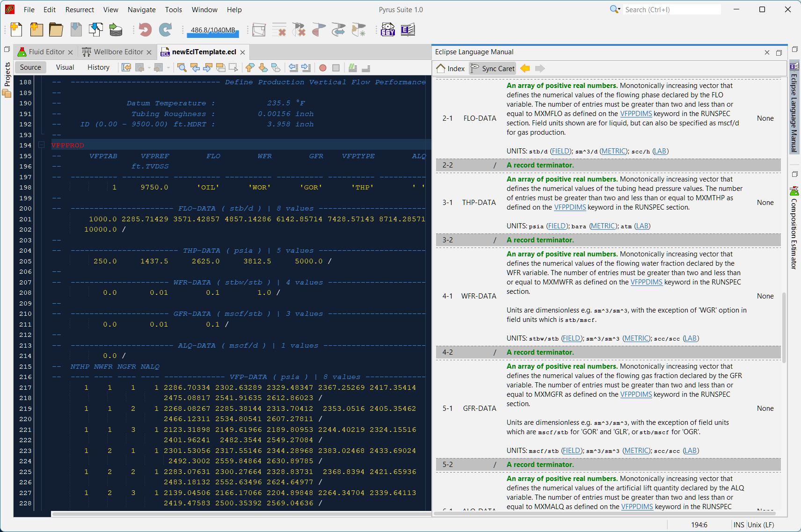Open VFPPDIMS link in THP-DATA description
The width and height of the screenshot is (801, 532).
[x=570, y=207]
